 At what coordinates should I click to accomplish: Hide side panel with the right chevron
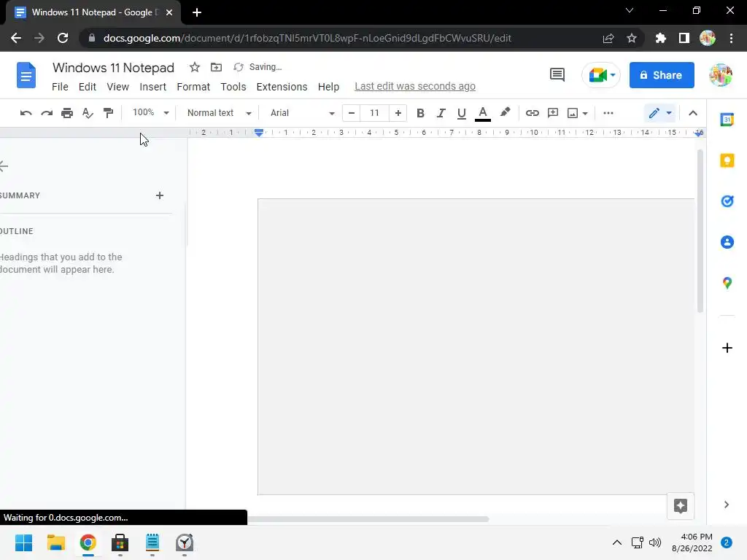tap(726, 505)
